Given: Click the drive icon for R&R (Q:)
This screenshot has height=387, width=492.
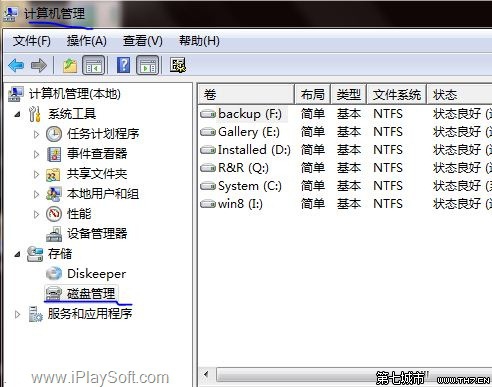Looking at the screenshot, I should pos(208,168).
